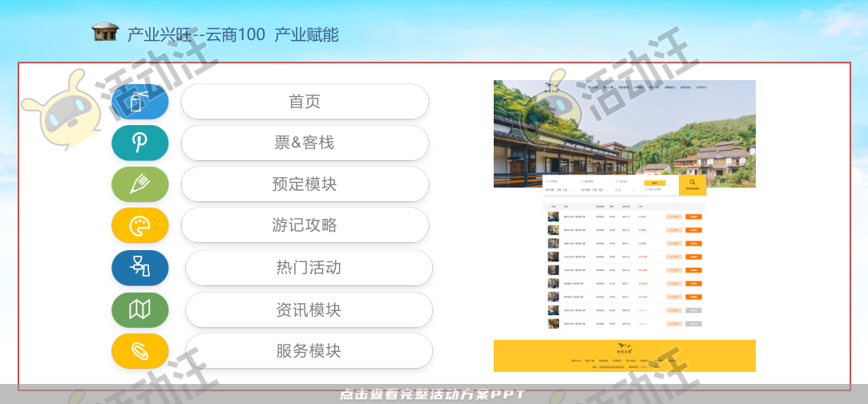This screenshot has width=868, height=404.
Task: Click the thatched hut icon beside title
Action: tap(105, 32)
